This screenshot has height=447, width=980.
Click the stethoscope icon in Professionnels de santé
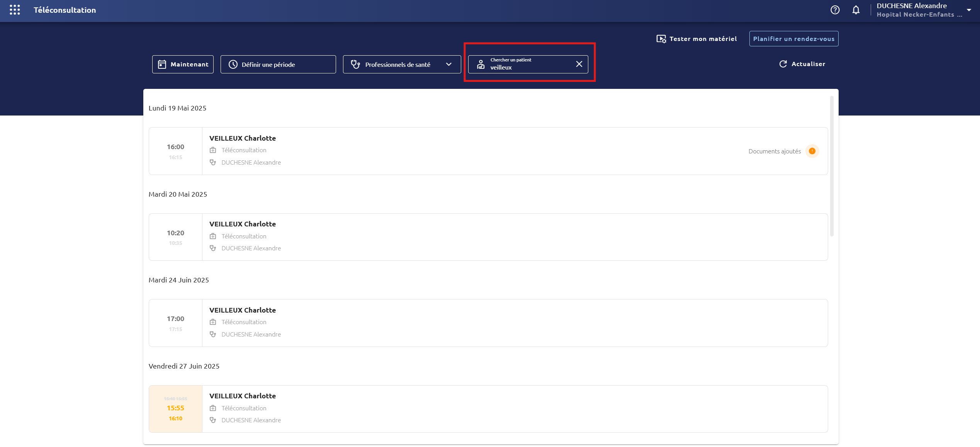click(355, 64)
